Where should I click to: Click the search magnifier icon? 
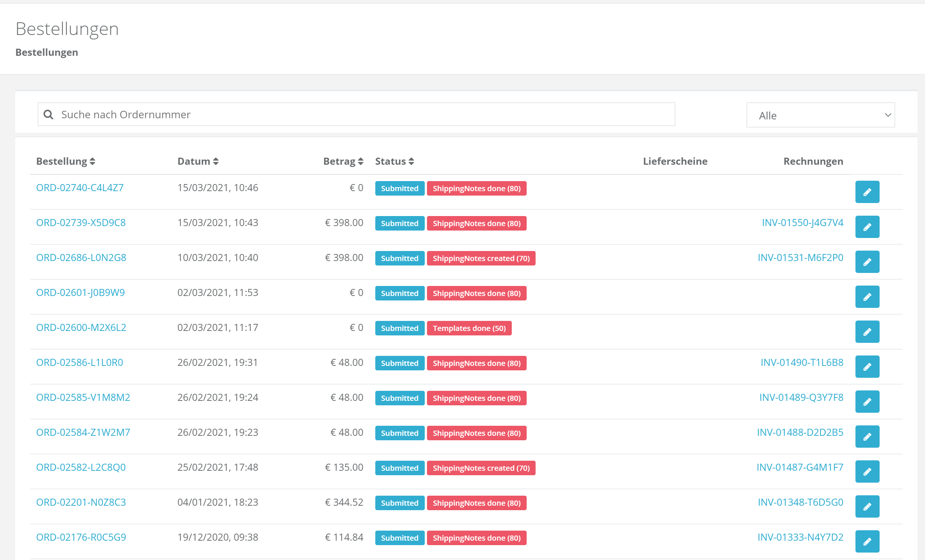tap(48, 114)
